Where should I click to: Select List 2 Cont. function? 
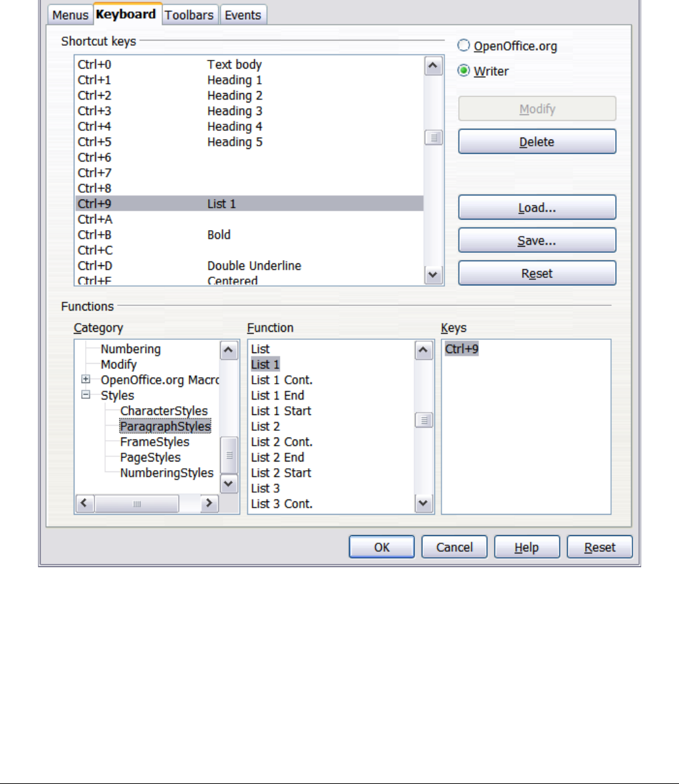[281, 442]
